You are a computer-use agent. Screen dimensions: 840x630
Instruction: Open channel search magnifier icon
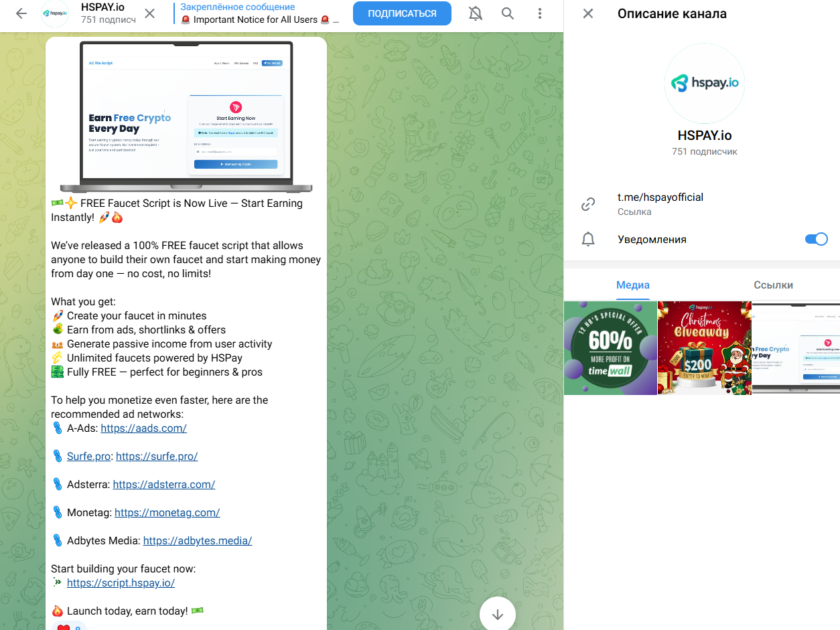(x=508, y=13)
